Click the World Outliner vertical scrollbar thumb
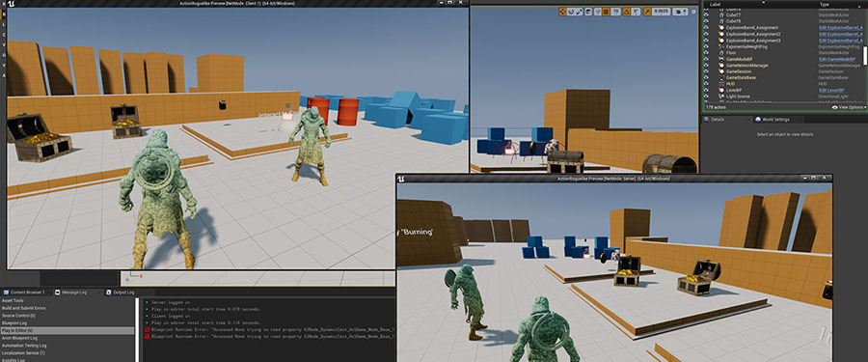This screenshot has height=362, width=868. point(865,55)
